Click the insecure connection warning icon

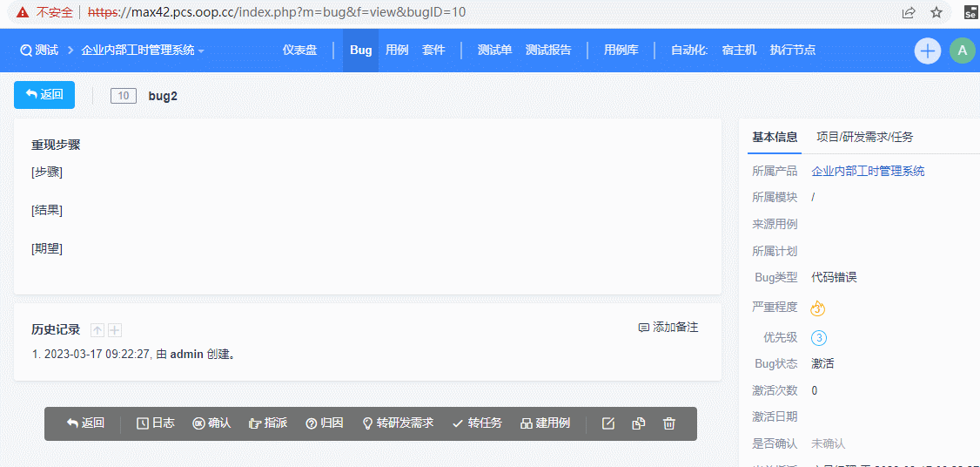coord(22,12)
